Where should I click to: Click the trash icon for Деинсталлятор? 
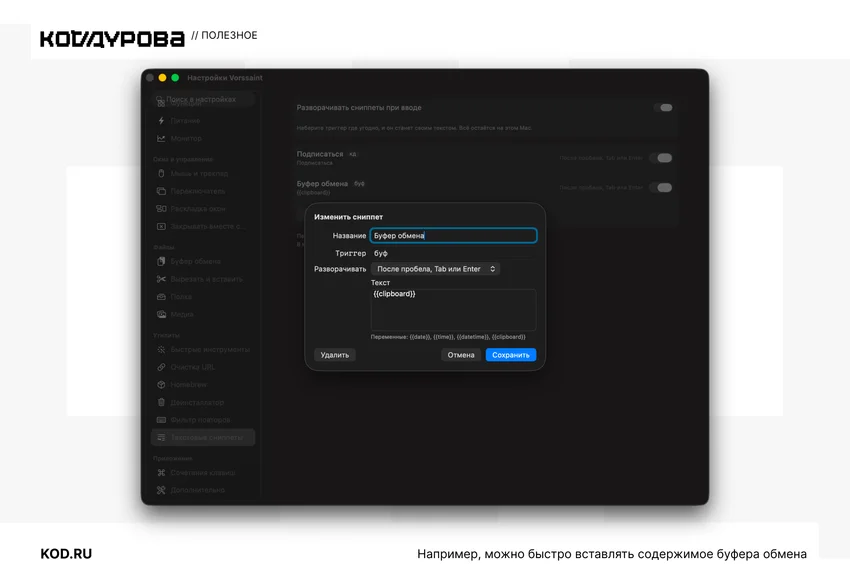coord(161,402)
